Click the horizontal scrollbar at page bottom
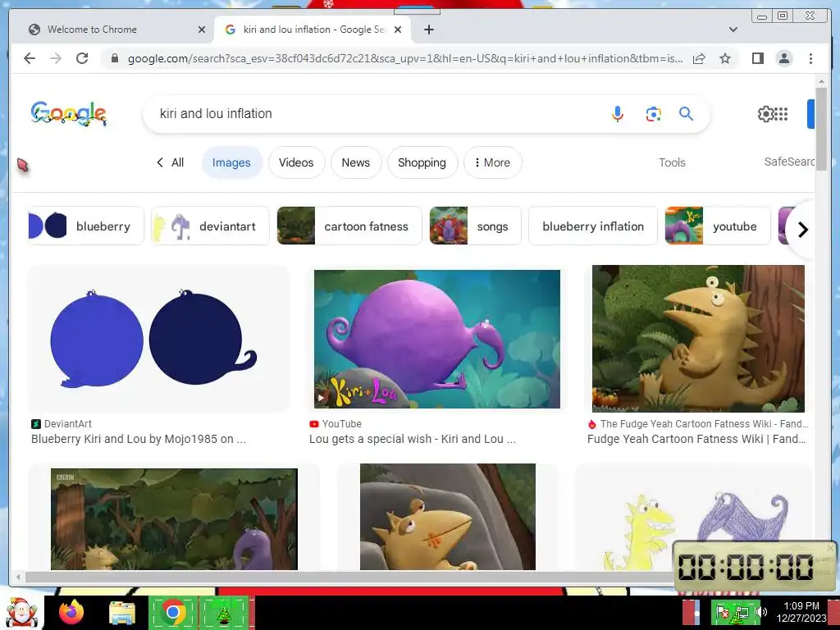 point(351,577)
